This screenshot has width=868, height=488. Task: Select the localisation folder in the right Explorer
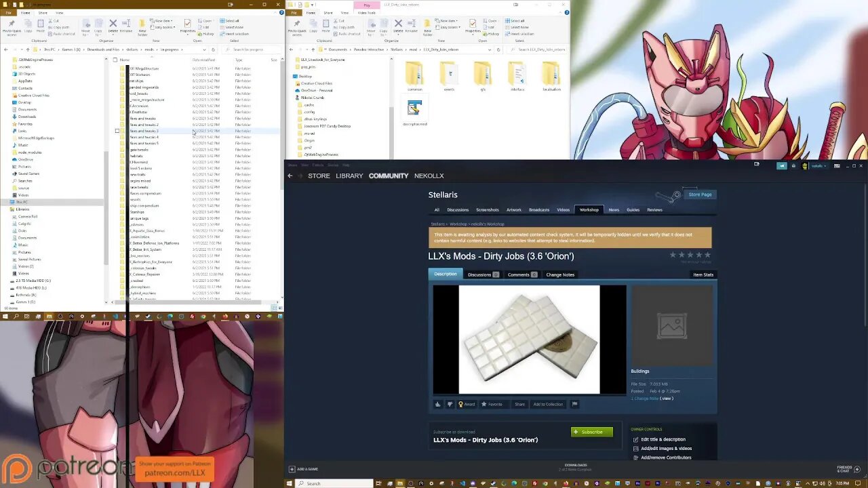click(x=551, y=76)
